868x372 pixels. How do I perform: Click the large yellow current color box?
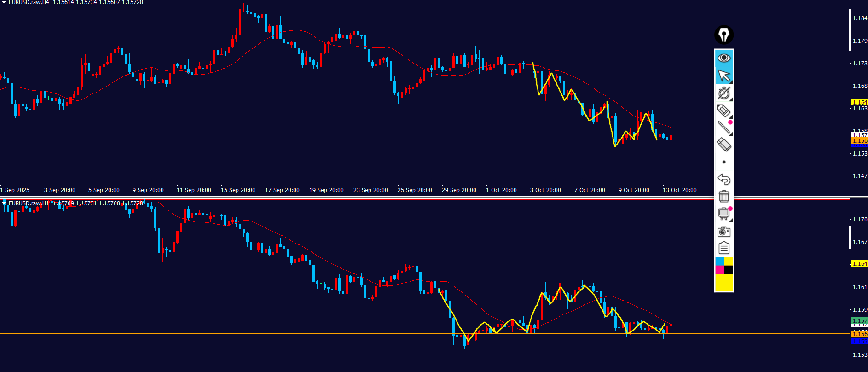coord(723,282)
